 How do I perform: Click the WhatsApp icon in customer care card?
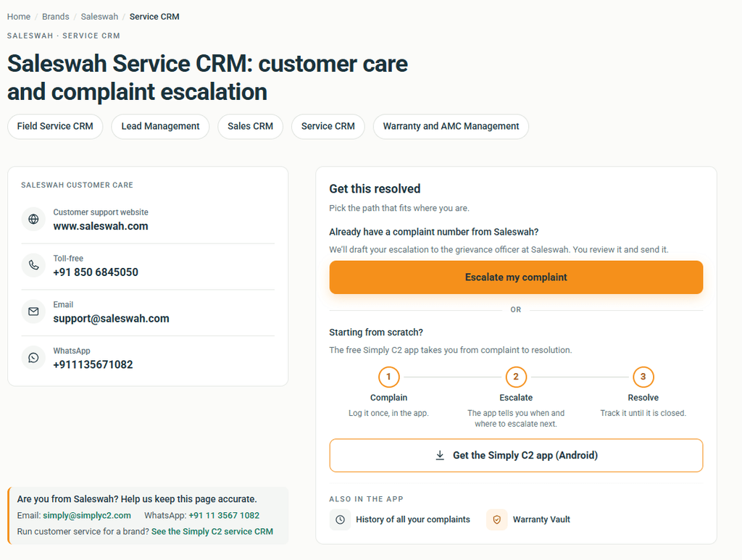33,358
